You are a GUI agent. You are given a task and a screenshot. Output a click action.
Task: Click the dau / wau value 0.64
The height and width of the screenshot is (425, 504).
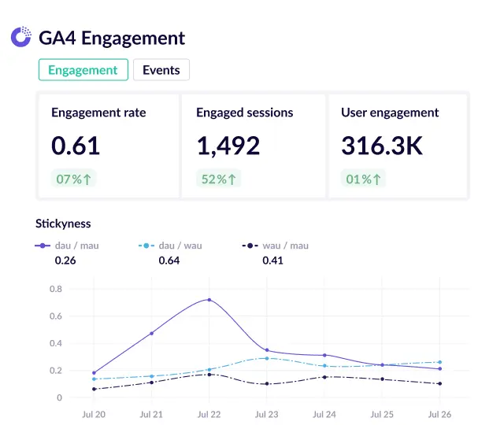point(169,261)
